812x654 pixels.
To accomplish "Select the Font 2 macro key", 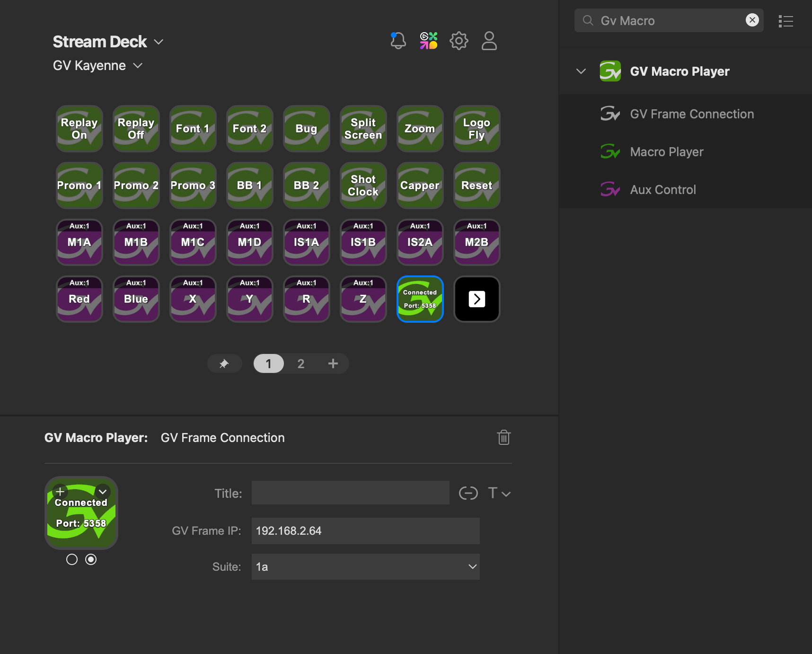I will 250,129.
